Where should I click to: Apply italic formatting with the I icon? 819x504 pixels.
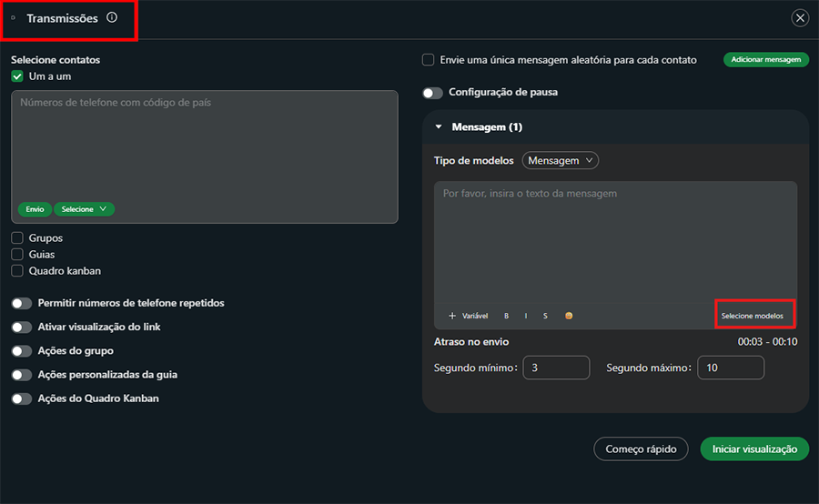click(526, 316)
